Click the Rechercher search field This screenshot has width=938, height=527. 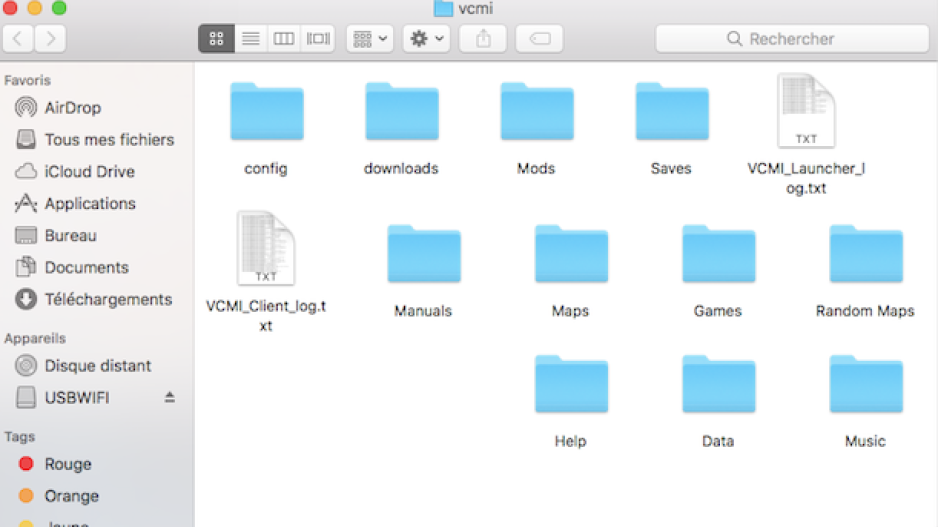792,39
